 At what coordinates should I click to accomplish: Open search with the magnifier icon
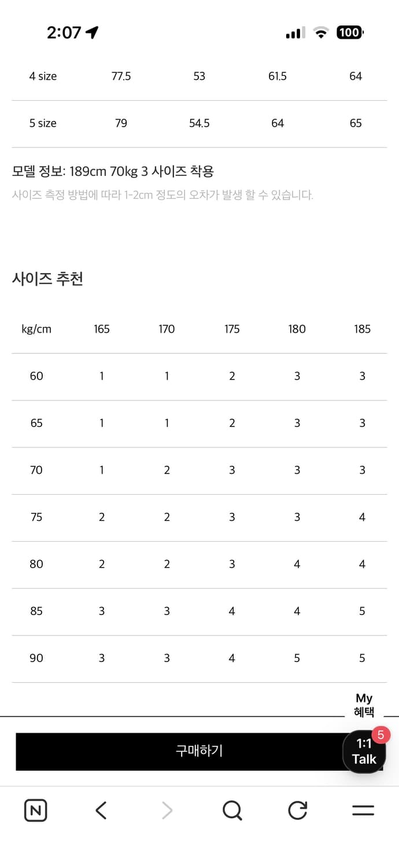click(x=232, y=810)
